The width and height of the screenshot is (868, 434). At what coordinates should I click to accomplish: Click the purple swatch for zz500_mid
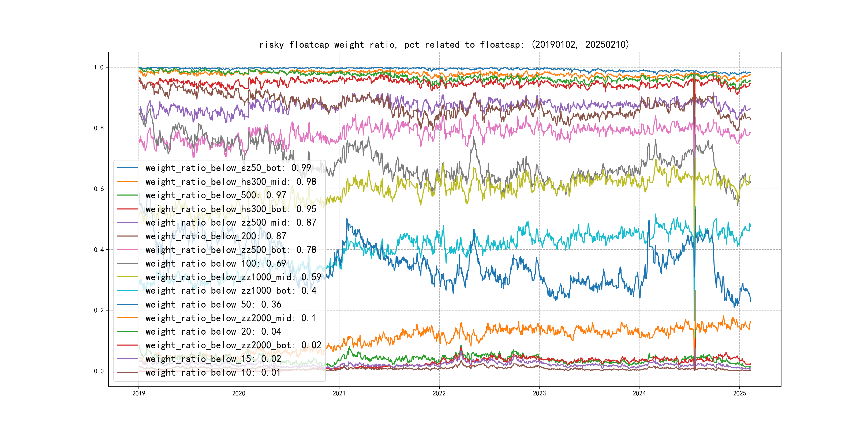coord(127,222)
